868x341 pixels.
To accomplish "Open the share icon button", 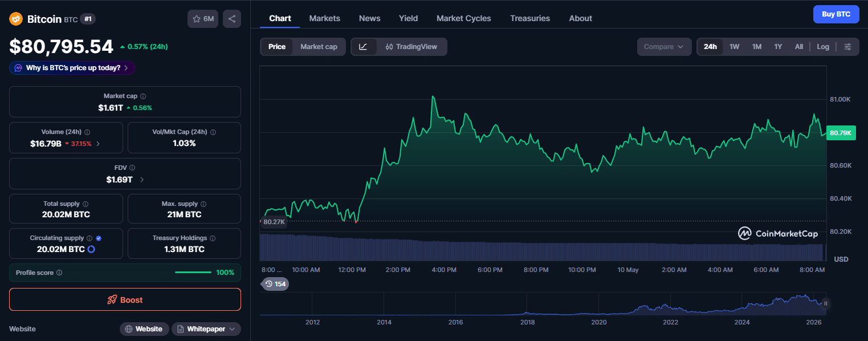I will click(232, 19).
